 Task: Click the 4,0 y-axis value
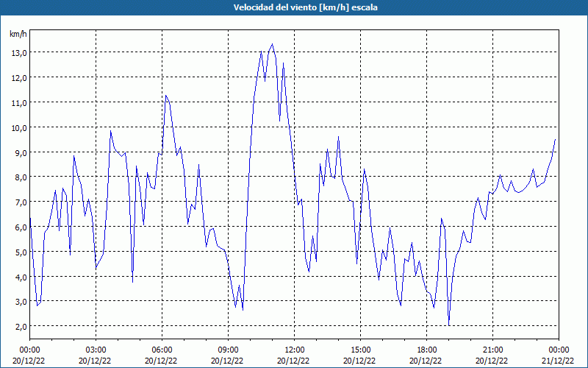coord(21,277)
